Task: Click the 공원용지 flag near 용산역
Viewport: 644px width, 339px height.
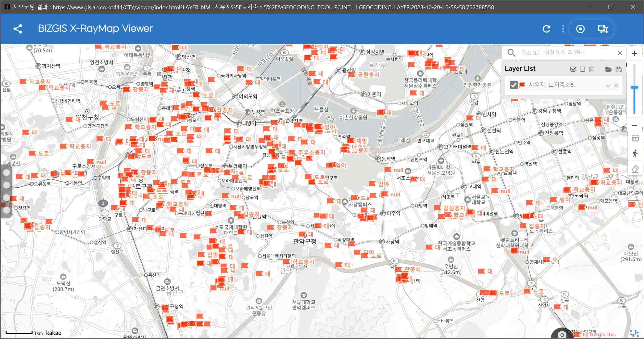Action: 352,74
